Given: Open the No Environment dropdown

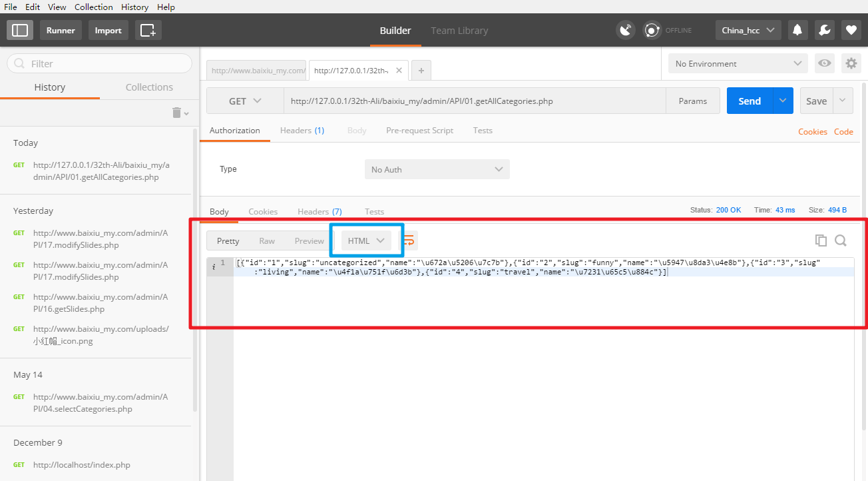Looking at the screenshot, I should pyautogui.click(x=736, y=63).
